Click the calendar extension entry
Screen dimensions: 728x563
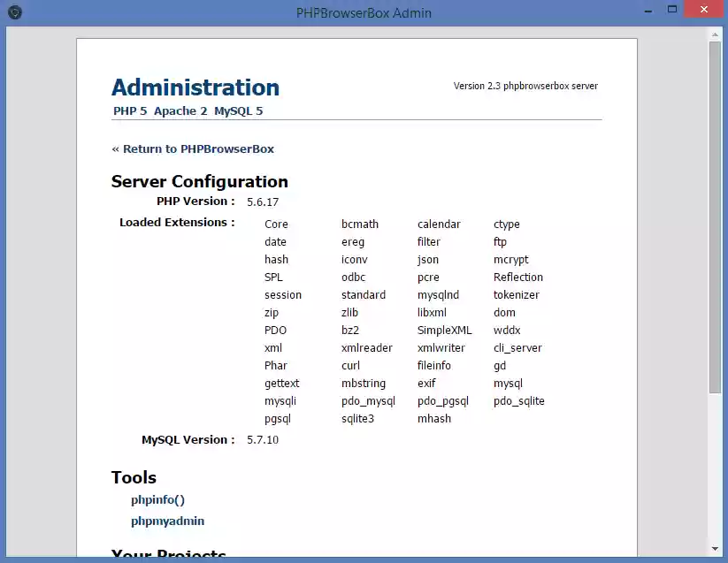[x=439, y=224]
